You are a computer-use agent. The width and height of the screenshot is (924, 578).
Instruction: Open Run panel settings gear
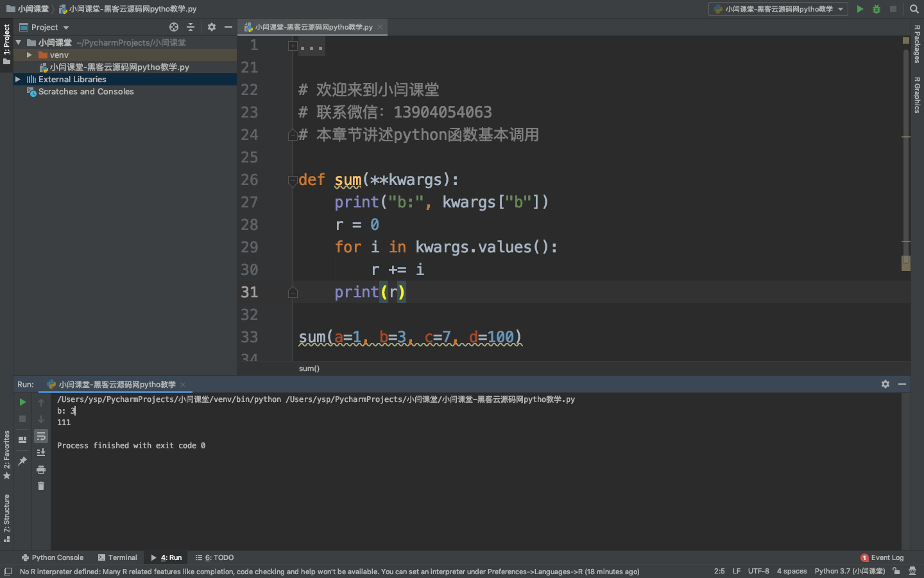tap(886, 384)
